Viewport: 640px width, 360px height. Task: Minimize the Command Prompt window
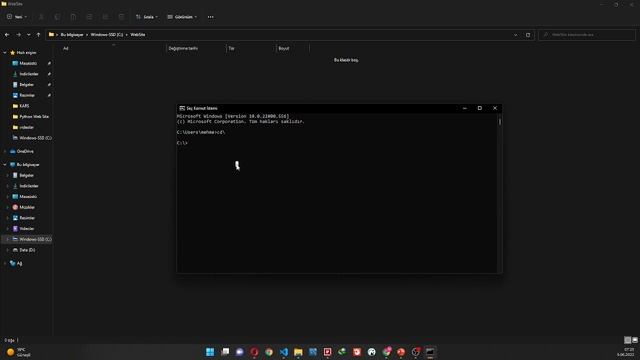(x=464, y=108)
